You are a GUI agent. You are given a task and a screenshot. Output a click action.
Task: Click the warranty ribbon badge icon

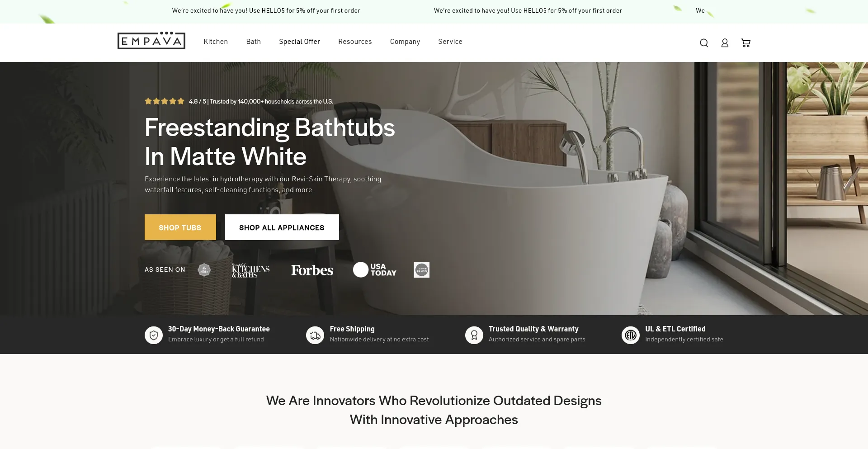click(x=474, y=335)
